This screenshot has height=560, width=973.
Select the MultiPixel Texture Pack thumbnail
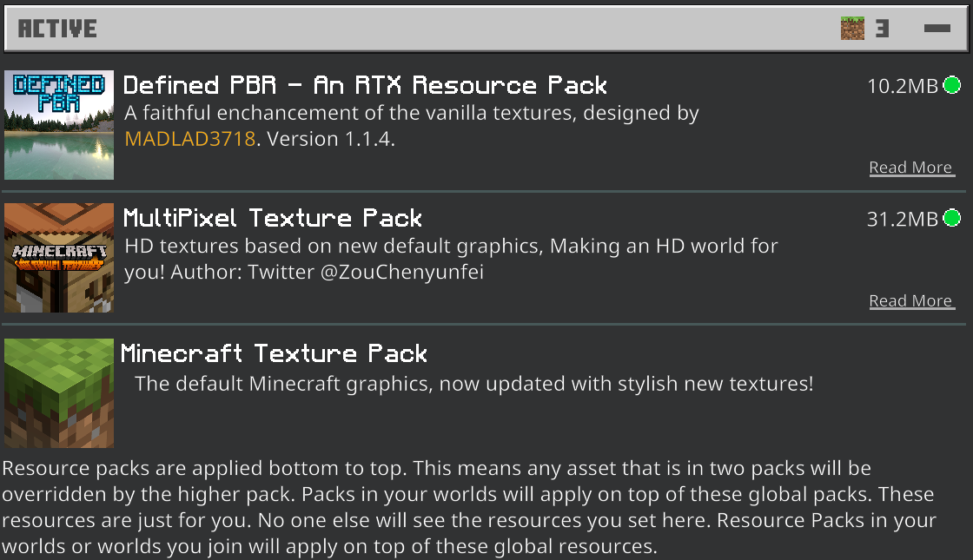click(x=59, y=258)
